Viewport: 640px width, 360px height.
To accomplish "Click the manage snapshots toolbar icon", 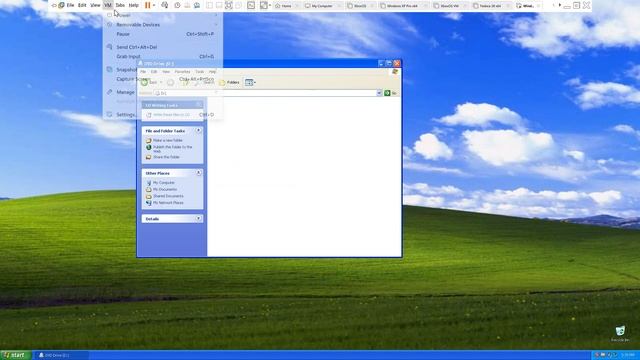I will [x=197, y=5].
